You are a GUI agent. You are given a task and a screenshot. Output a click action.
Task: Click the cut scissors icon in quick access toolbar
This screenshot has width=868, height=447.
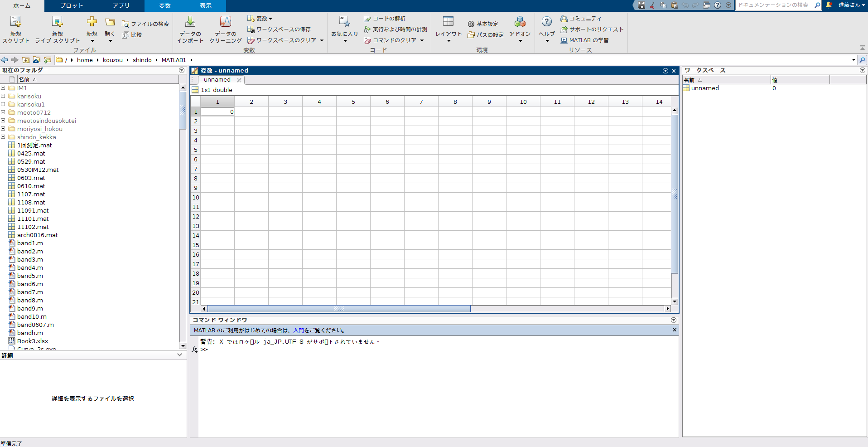[652, 5]
